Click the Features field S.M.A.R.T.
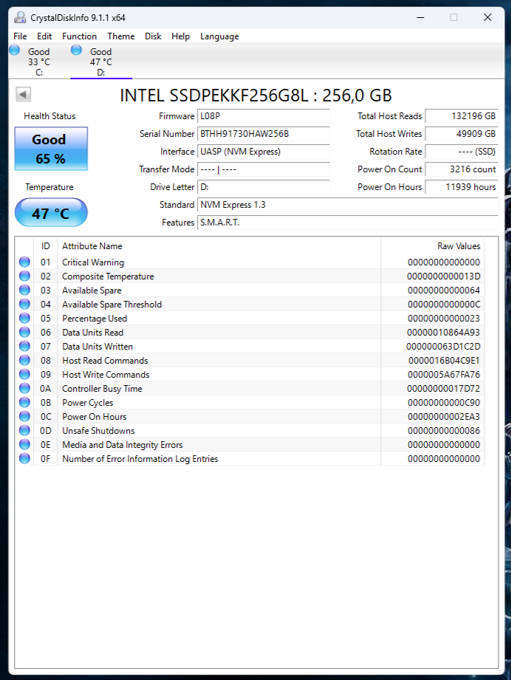511x680 pixels. click(x=348, y=223)
